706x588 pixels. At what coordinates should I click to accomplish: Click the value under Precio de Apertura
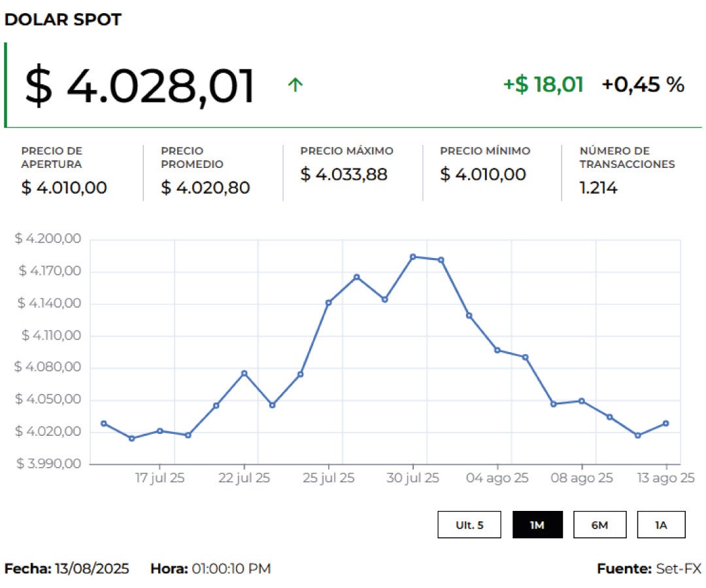tap(64, 188)
